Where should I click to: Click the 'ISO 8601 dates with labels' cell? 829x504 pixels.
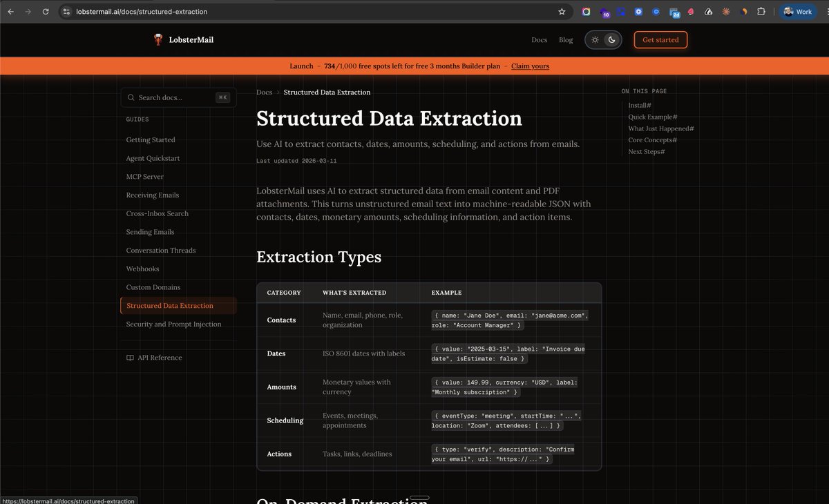(364, 353)
